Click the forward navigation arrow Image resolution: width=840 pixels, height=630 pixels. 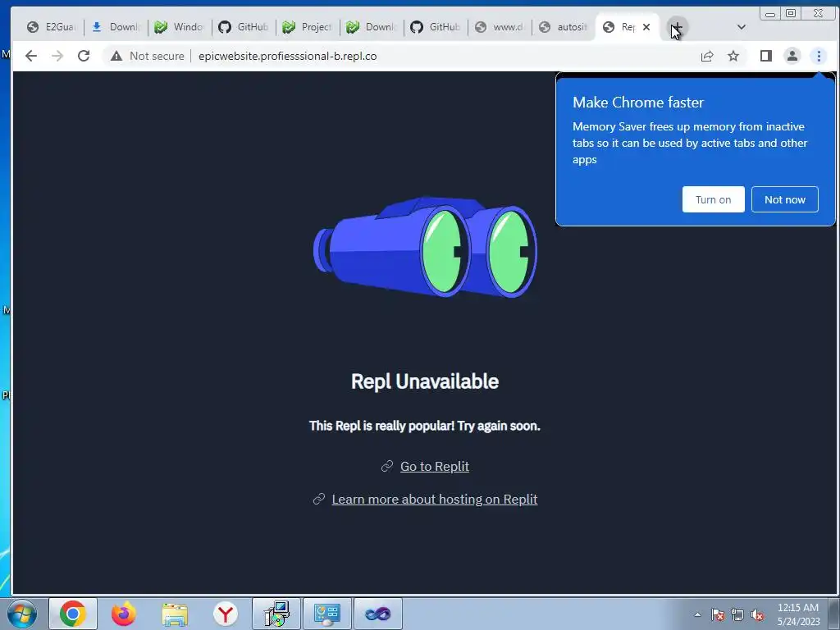[x=57, y=56]
